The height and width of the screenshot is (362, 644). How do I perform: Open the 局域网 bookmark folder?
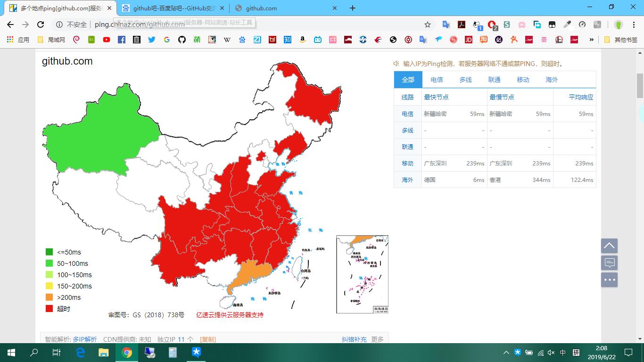[51, 40]
